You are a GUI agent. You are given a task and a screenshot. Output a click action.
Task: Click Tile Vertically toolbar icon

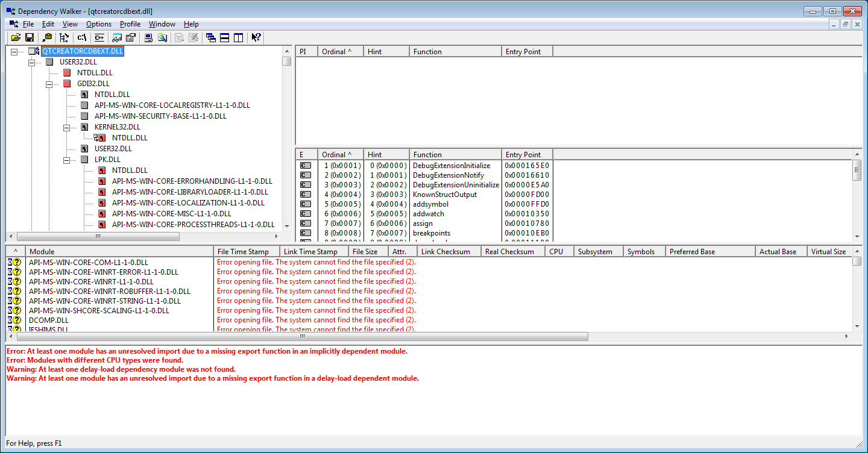coord(238,37)
